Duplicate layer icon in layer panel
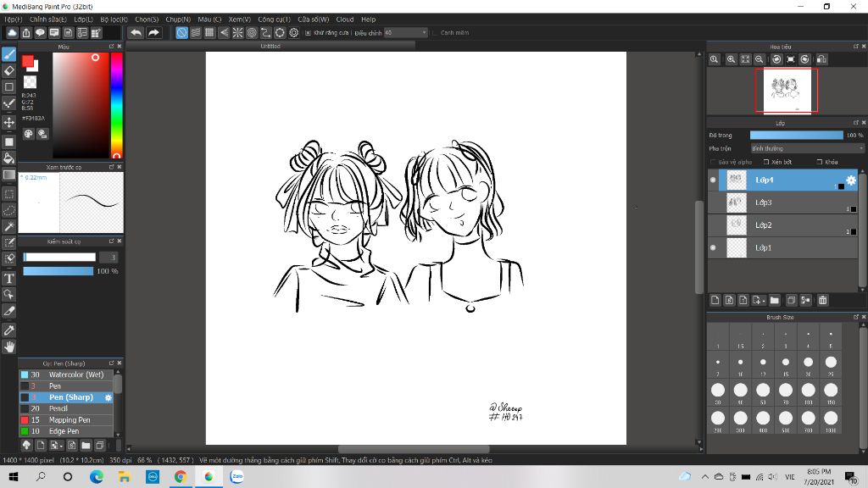Image resolution: width=868 pixels, height=488 pixels. coord(791,300)
